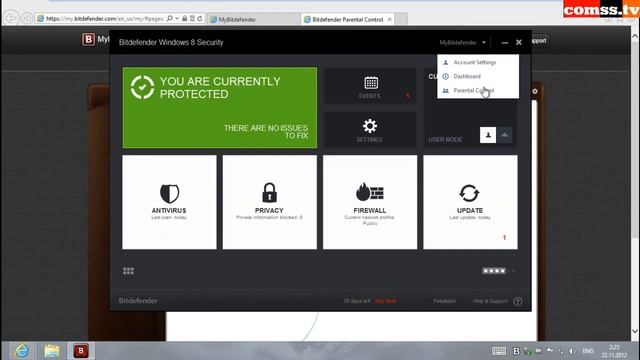Choose Dashboard from the menu

(467, 76)
